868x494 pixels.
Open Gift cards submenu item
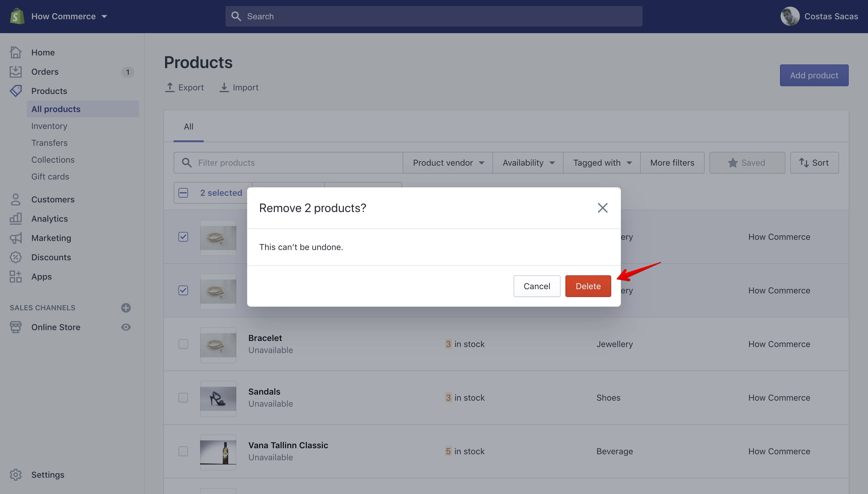tap(50, 177)
